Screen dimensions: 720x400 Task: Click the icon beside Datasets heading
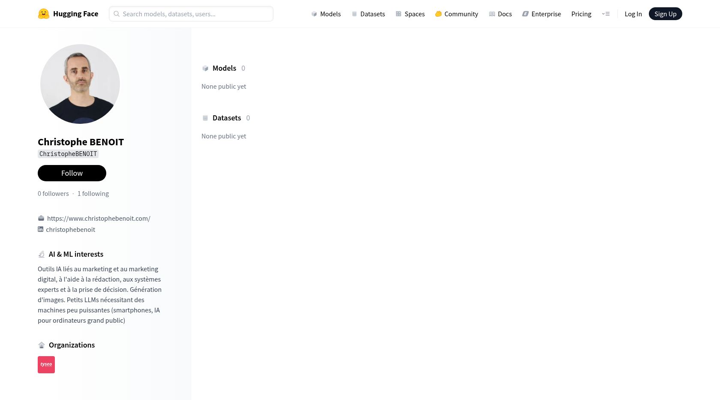(x=205, y=118)
